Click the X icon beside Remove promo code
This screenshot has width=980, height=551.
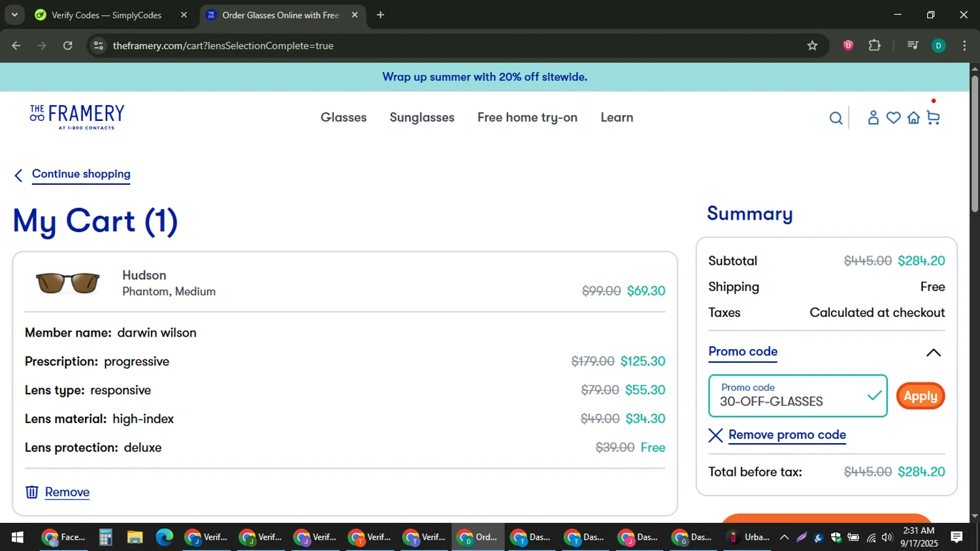(715, 435)
